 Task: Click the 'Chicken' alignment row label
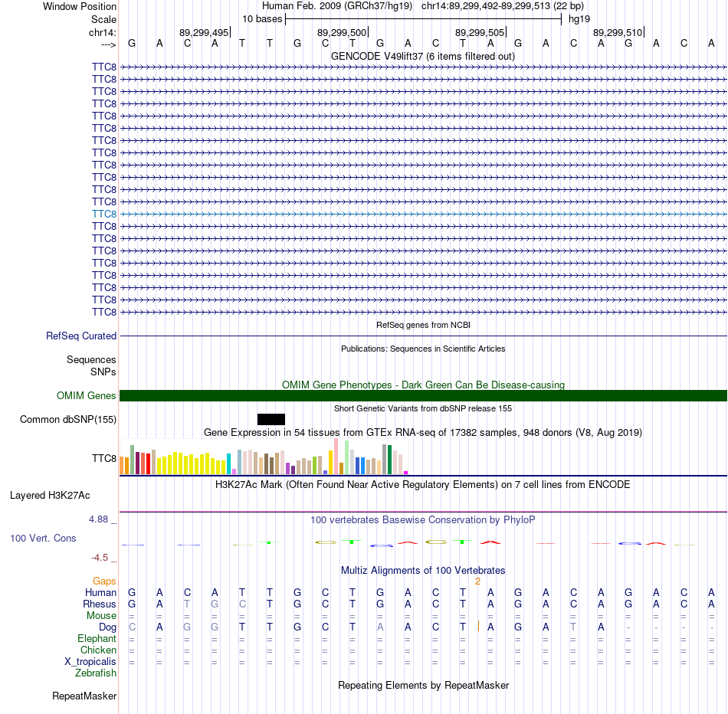[98, 650]
